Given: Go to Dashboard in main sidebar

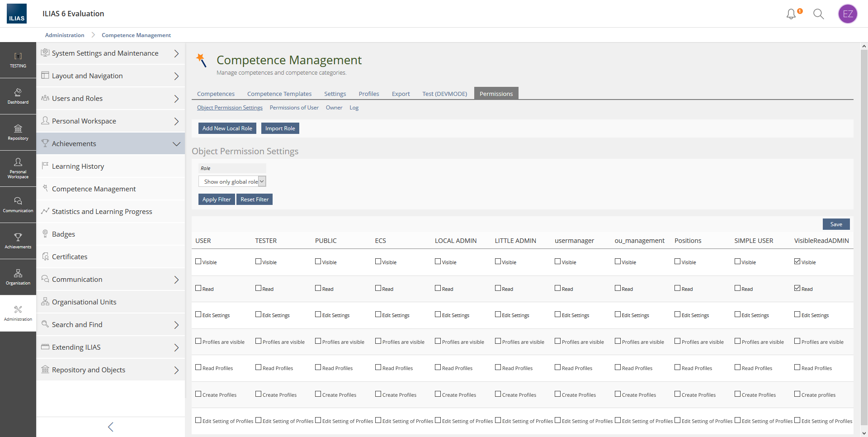Looking at the screenshot, I should [x=18, y=96].
